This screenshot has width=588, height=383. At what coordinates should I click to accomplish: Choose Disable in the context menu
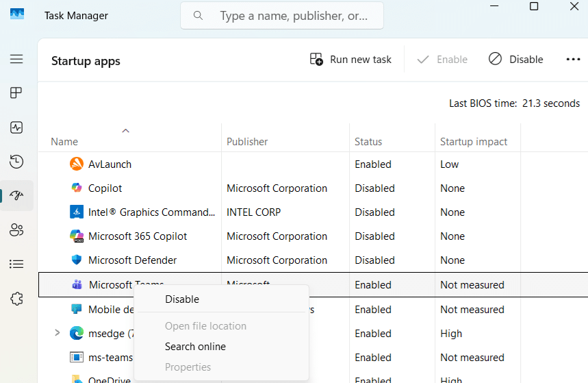click(182, 299)
